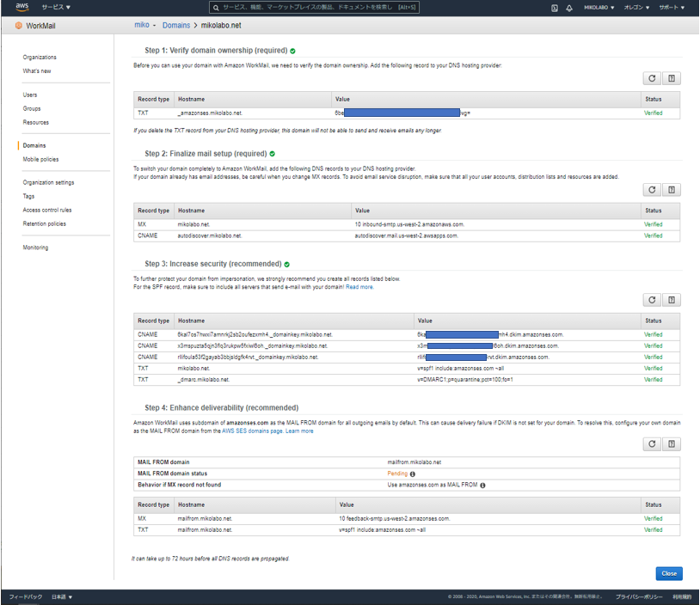This screenshot has width=700, height=605.
Task: Open the サポート support dropdown
Action: pyautogui.click(x=672, y=8)
